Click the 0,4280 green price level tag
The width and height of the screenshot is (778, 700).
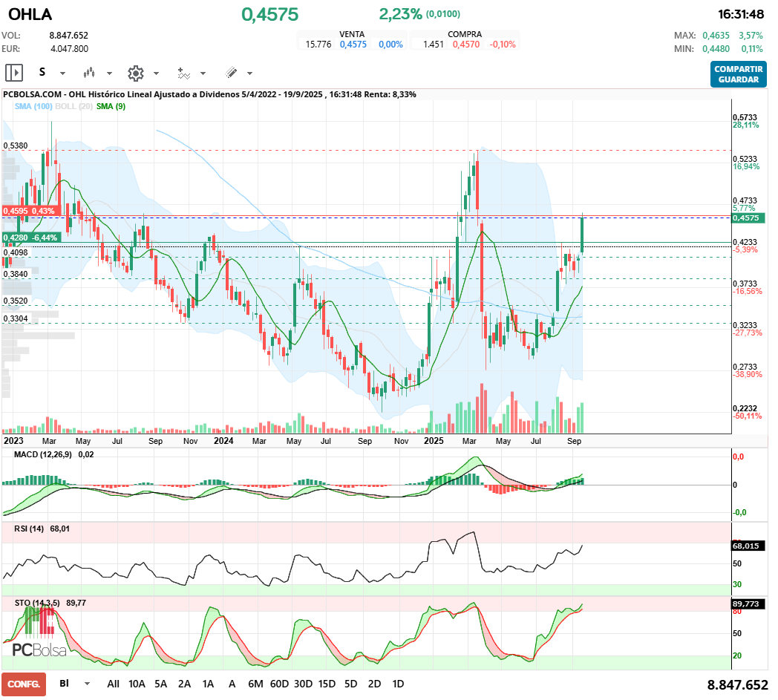pos(30,238)
